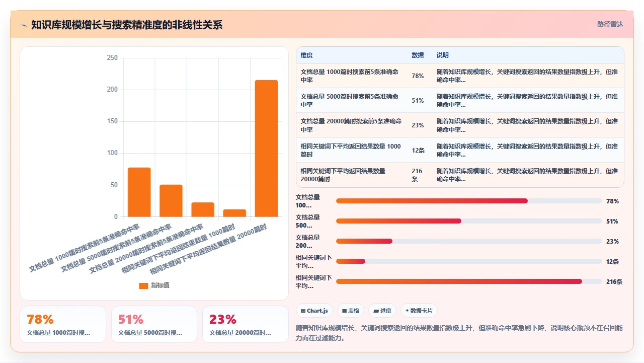
Task: Click the 216 条 value in the table
Action: click(x=417, y=175)
